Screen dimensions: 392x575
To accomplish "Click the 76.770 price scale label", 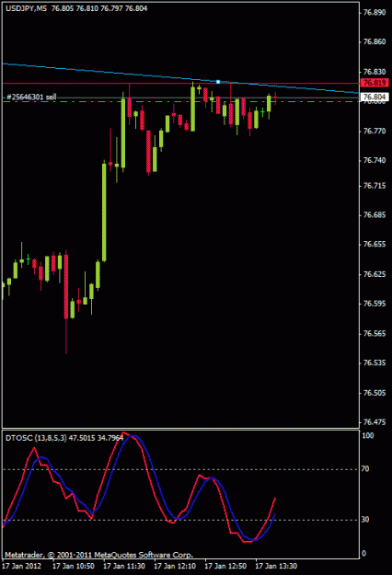I will pyautogui.click(x=374, y=131).
